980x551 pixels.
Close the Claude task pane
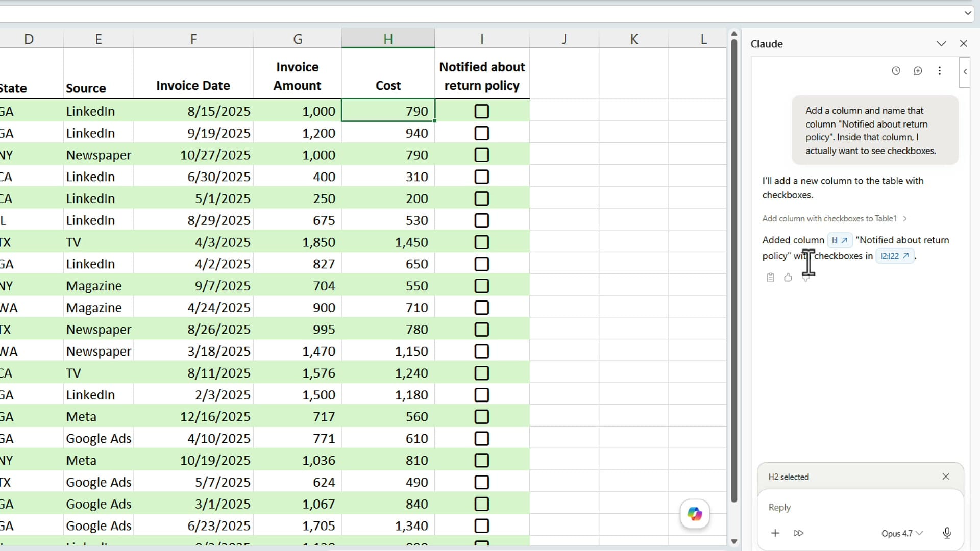point(964,44)
